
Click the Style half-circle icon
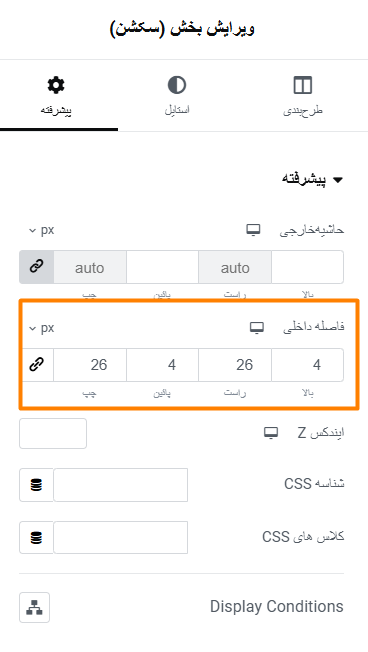177,85
